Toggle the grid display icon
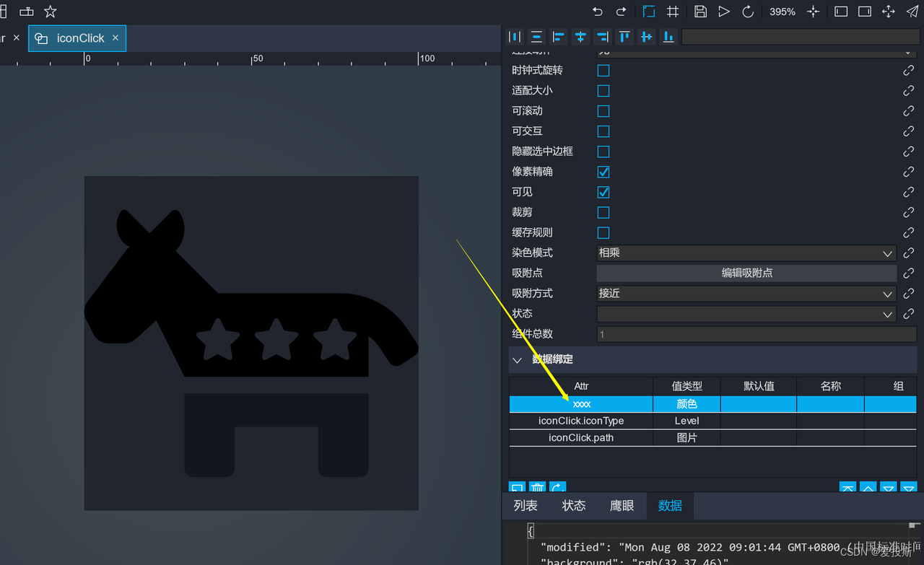 pos(673,12)
